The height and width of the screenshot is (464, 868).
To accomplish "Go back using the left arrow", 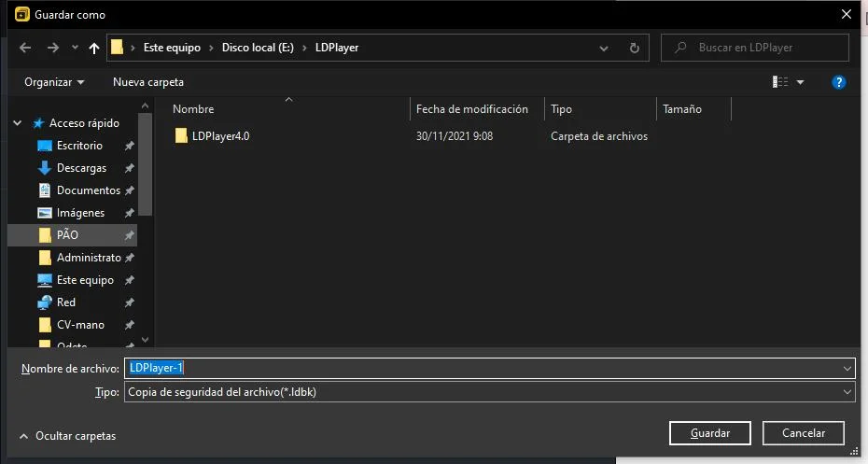I will pos(25,48).
